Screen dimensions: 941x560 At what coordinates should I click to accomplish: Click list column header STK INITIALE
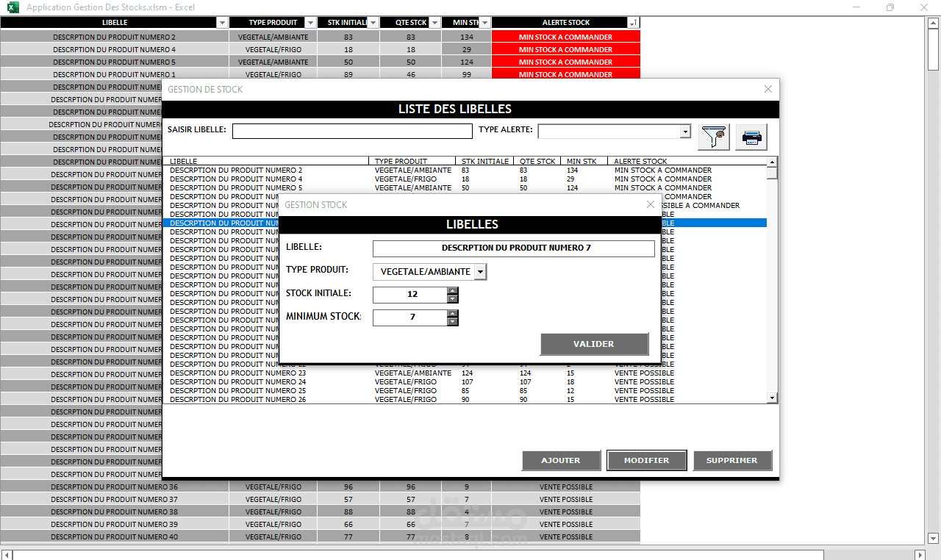pyautogui.click(x=484, y=161)
